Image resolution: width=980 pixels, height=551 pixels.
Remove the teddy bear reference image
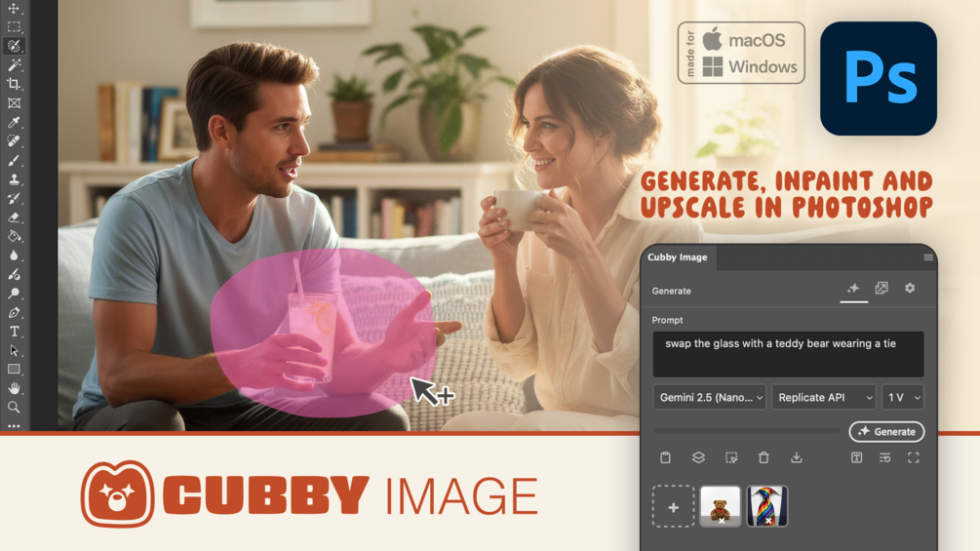pos(721,521)
